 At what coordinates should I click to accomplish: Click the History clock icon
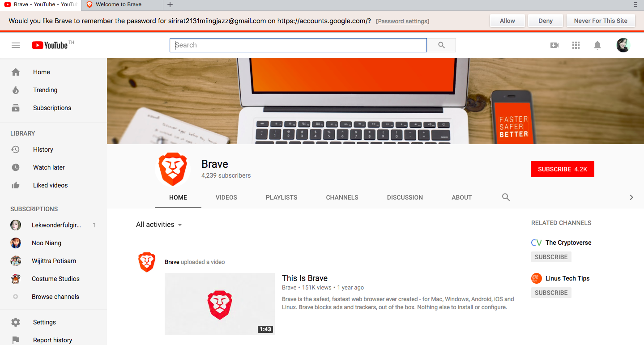tap(15, 149)
